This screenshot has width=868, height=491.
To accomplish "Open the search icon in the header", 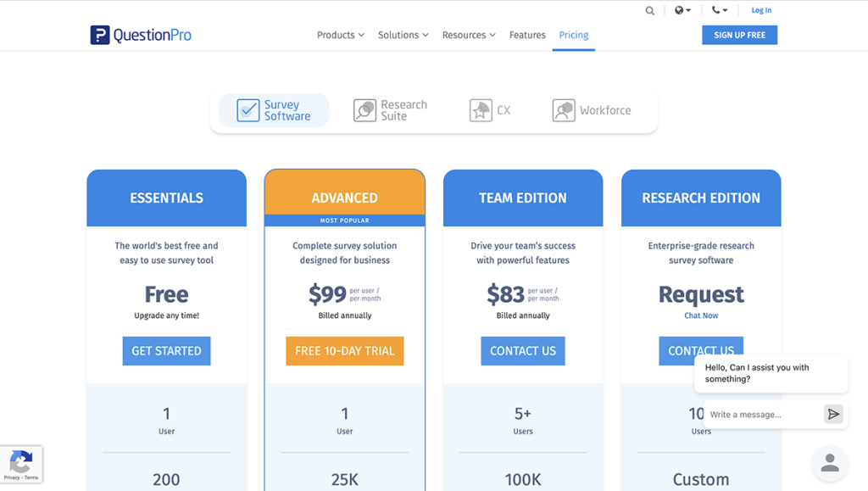I will 649,10.
